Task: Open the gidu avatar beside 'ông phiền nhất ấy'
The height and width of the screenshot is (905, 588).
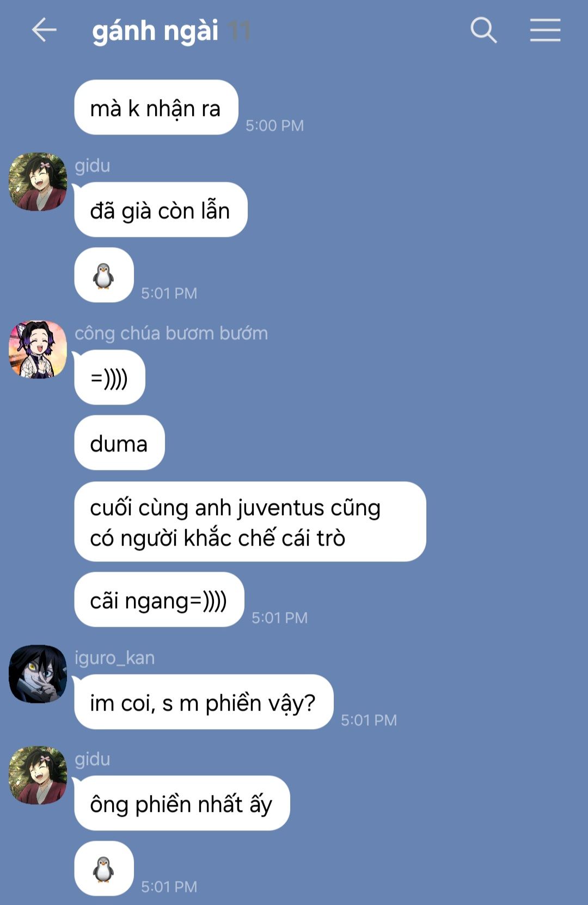Action: click(38, 775)
